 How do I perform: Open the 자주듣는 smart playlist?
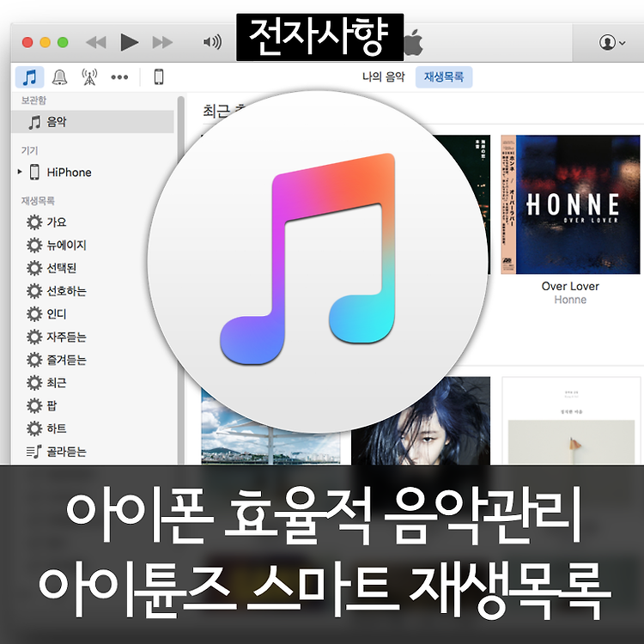(66, 337)
